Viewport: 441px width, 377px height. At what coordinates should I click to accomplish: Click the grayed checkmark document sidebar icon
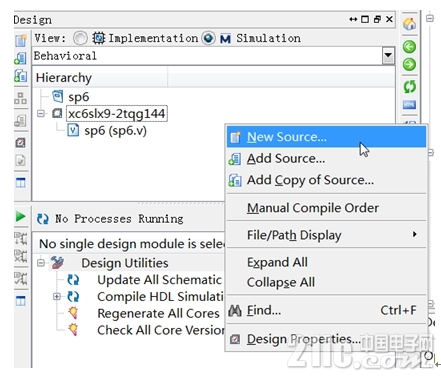[x=20, y=161]
